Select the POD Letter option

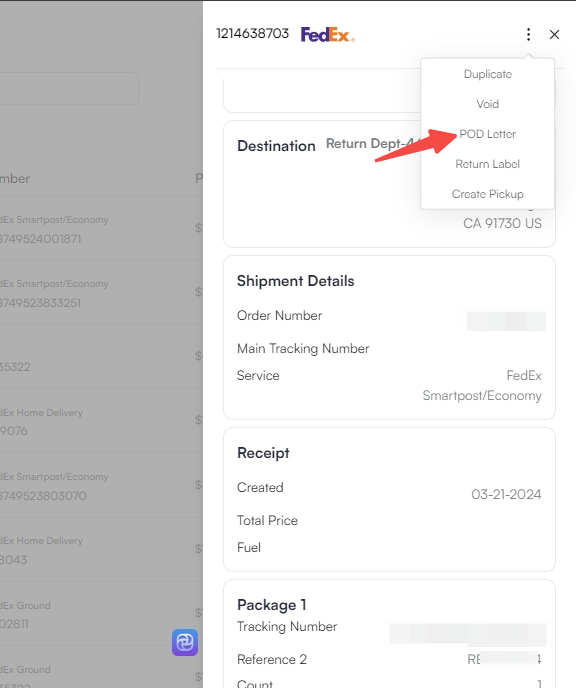[x=487, y=134]
